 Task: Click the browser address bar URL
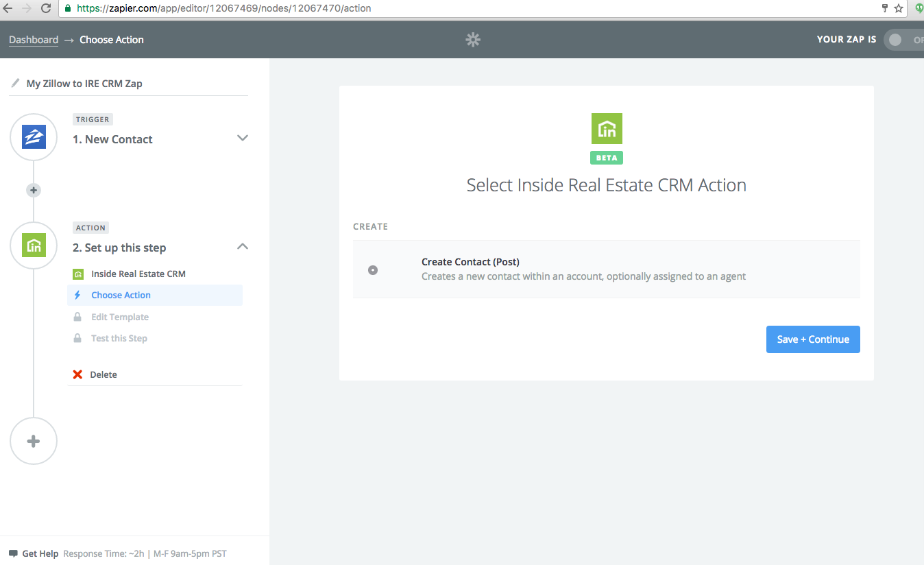click(x=224, y=9)
